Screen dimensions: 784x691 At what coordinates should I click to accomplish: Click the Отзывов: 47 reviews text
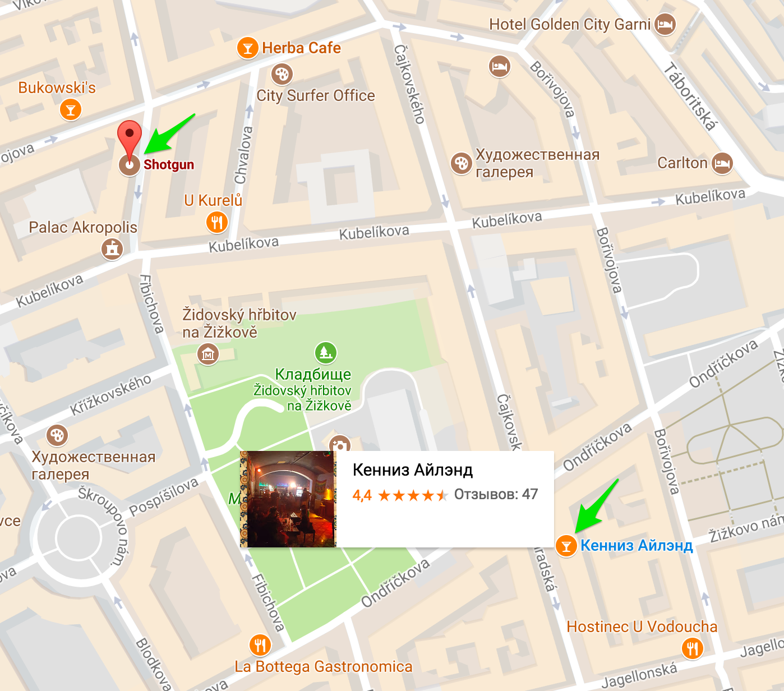click(496, 494)
